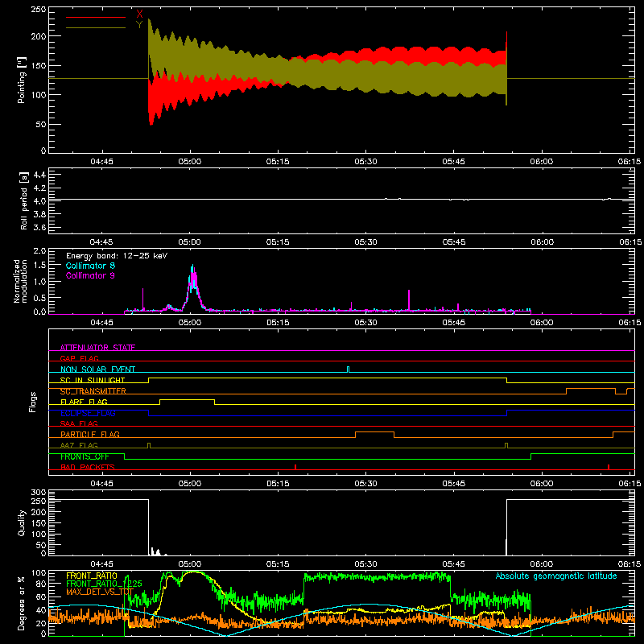
Task: Select the olive Y legend label
Action: click(139, 25)
